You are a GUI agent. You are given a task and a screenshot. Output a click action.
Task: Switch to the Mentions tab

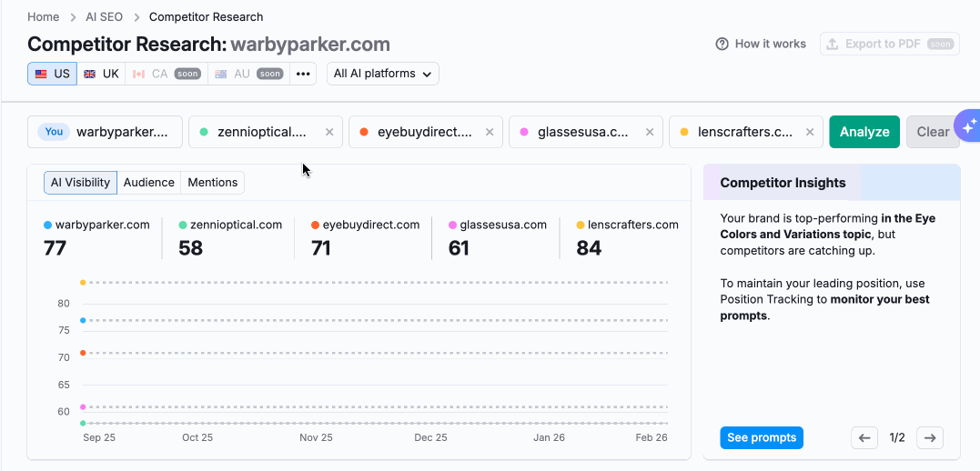[212, 183]
